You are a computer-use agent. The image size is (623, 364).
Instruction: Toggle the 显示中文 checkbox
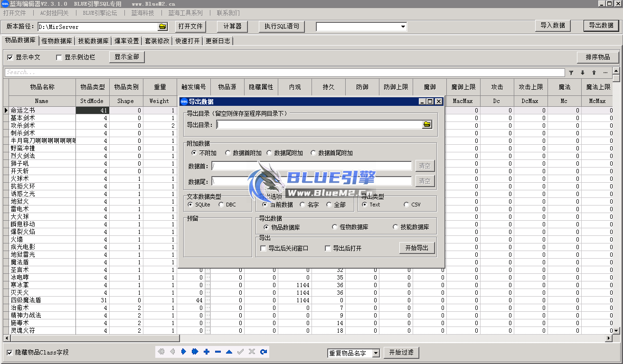(x=10, y=57)
